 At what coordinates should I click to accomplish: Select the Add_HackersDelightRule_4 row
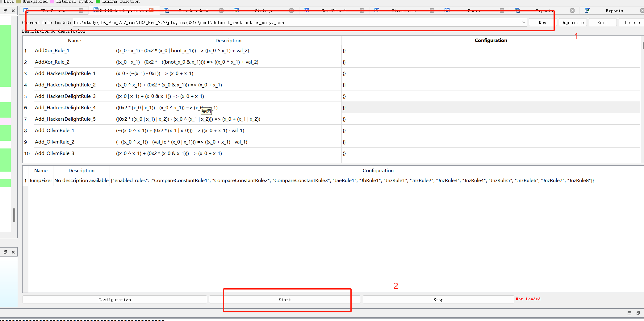click(x=331, y=108)
